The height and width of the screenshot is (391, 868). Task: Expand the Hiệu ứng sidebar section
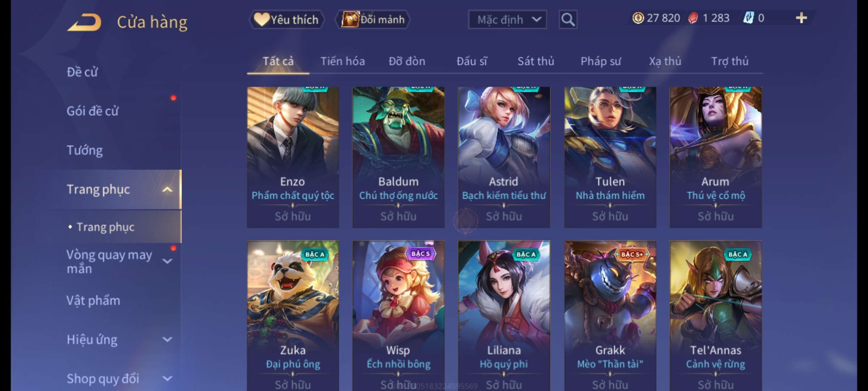167,340
